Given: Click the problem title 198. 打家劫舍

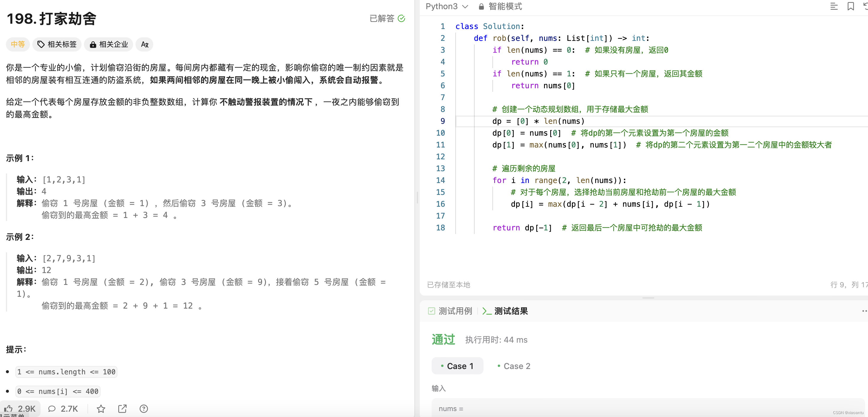Looking at the screenshot, I should pos(52,19).
